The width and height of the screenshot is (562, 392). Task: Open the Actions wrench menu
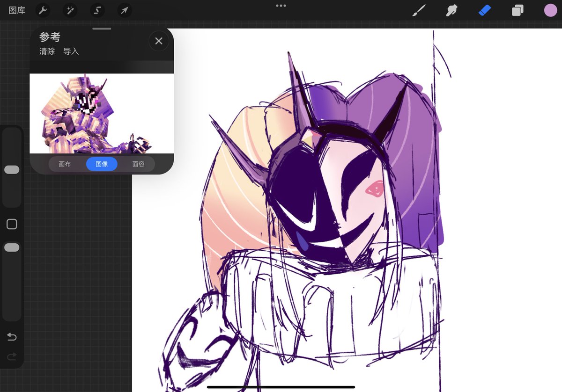[43, 10]
